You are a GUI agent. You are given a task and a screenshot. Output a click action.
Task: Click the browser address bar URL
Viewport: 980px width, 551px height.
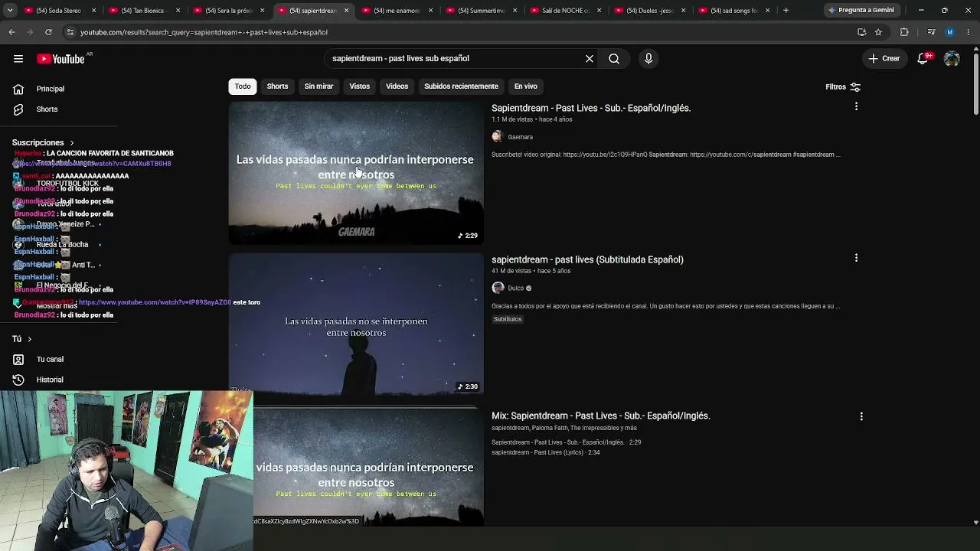[x=204, y=32]
